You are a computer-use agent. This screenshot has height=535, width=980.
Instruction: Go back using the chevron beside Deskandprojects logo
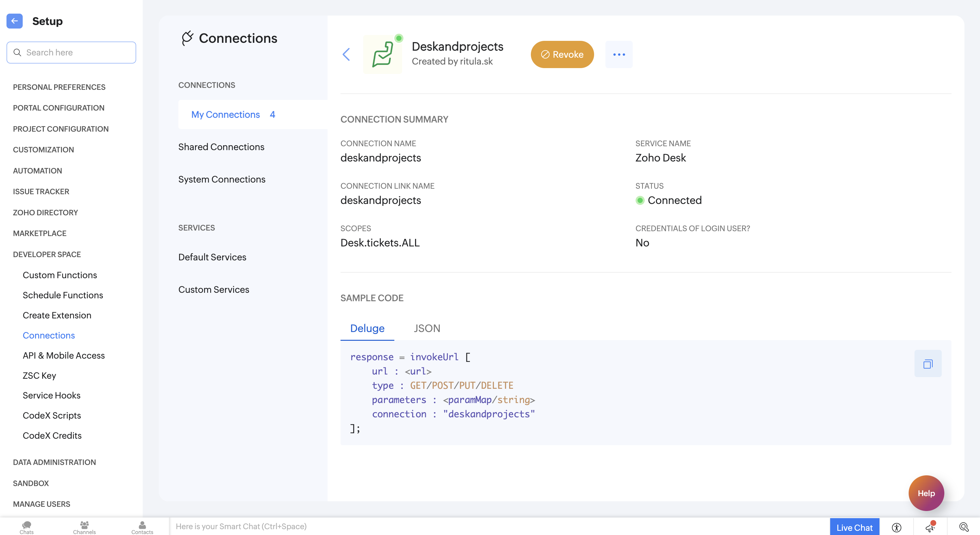[346, 54]
